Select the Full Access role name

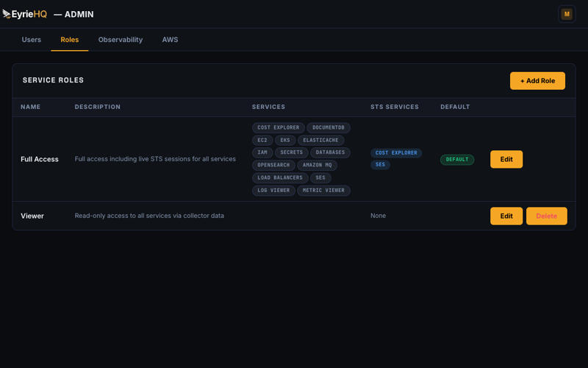tap(40, 159)
